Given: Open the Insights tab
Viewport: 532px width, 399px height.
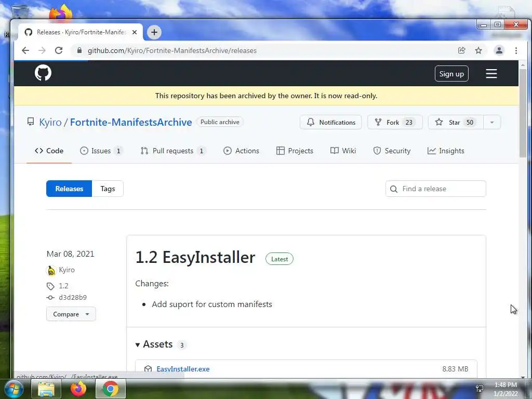Looking at the screenshot, I should (x=446, y=151).
